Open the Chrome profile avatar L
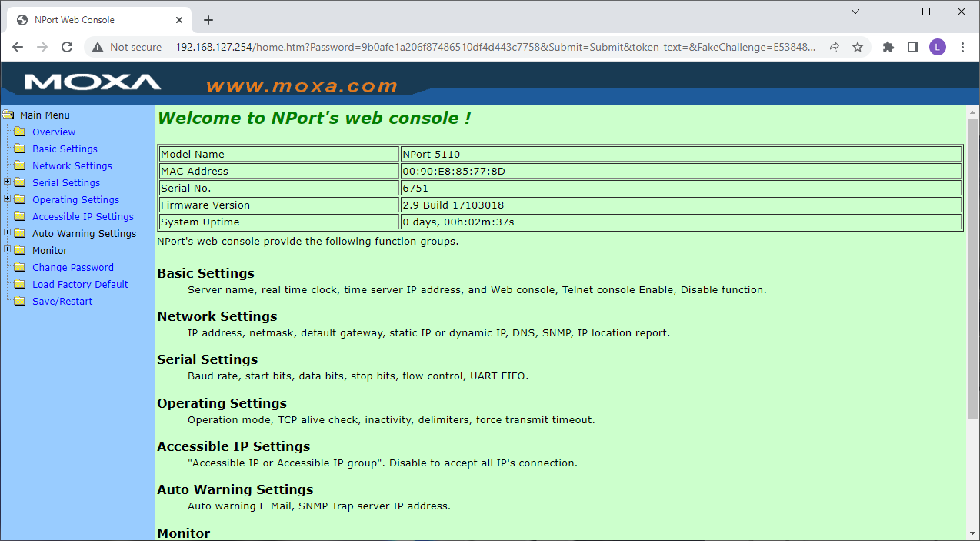 tap(937, 47)
